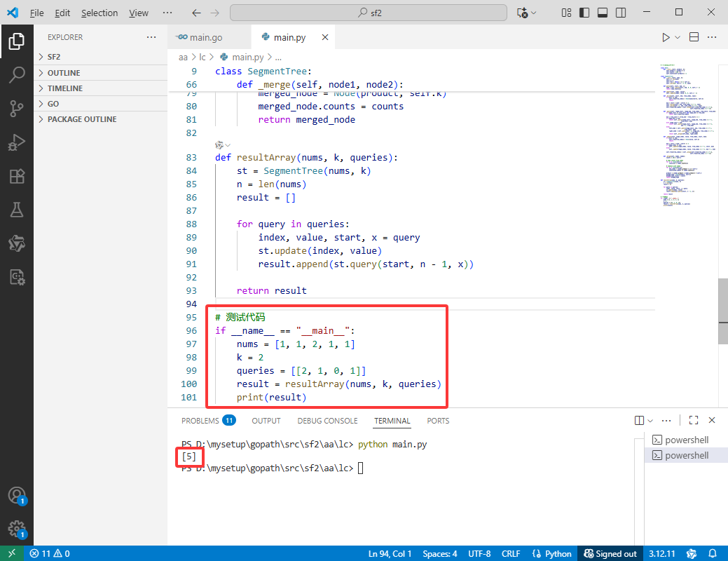Close the terminal panel

pyautogui.click(x=712, y=421)
